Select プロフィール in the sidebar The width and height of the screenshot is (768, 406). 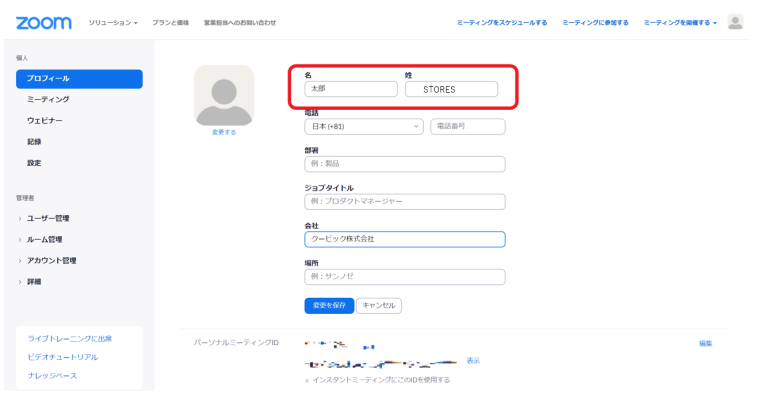coord(79,79)
